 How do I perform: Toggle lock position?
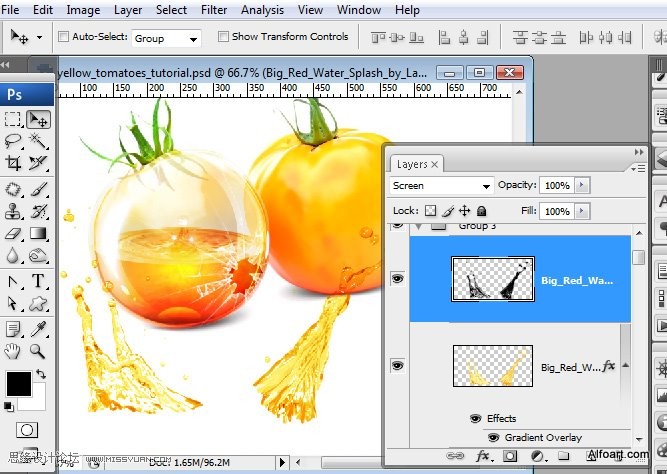[465, 211]
